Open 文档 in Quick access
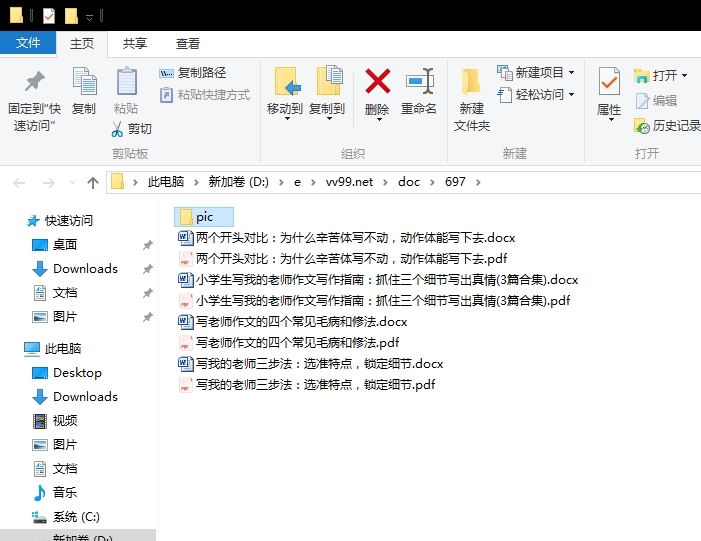701x541 pixels. pos(65,293)
